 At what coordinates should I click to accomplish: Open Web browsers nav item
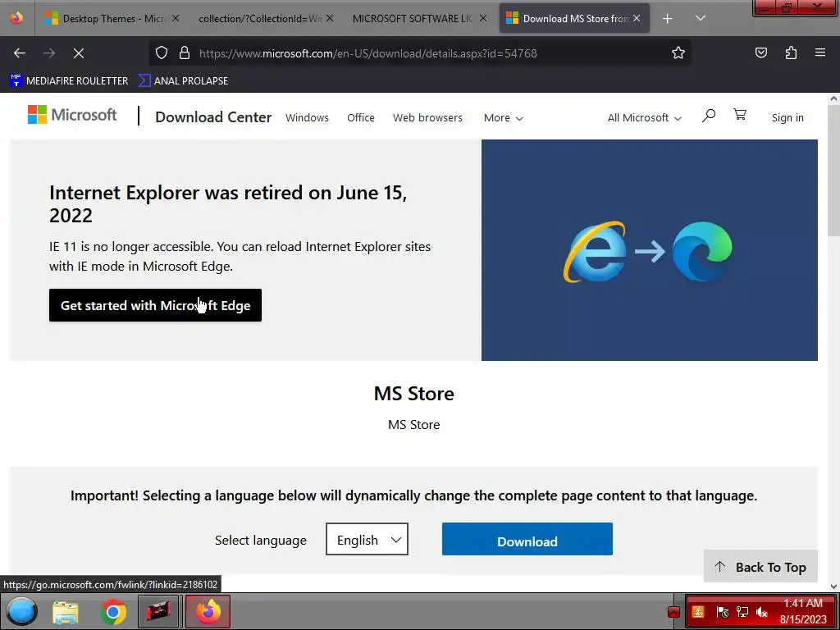427,118
